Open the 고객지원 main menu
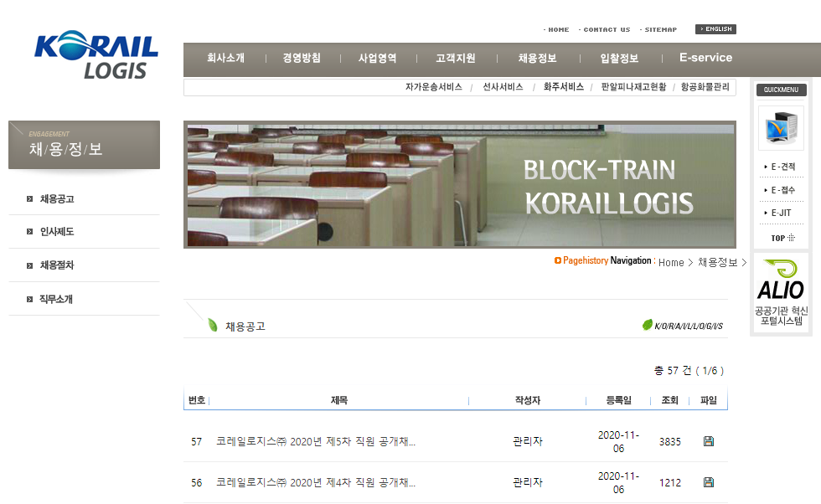 (456, 58)
